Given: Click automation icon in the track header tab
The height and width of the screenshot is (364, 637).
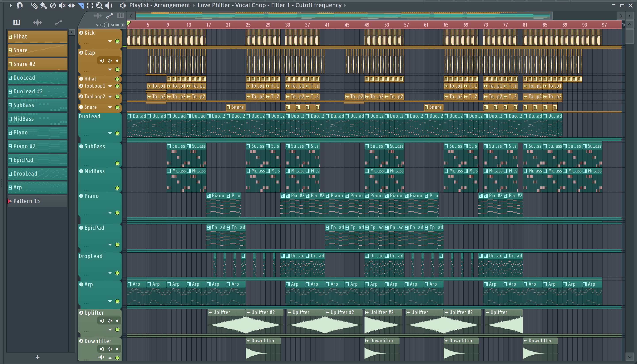Looking at the screenshot, I should point(109,16).
